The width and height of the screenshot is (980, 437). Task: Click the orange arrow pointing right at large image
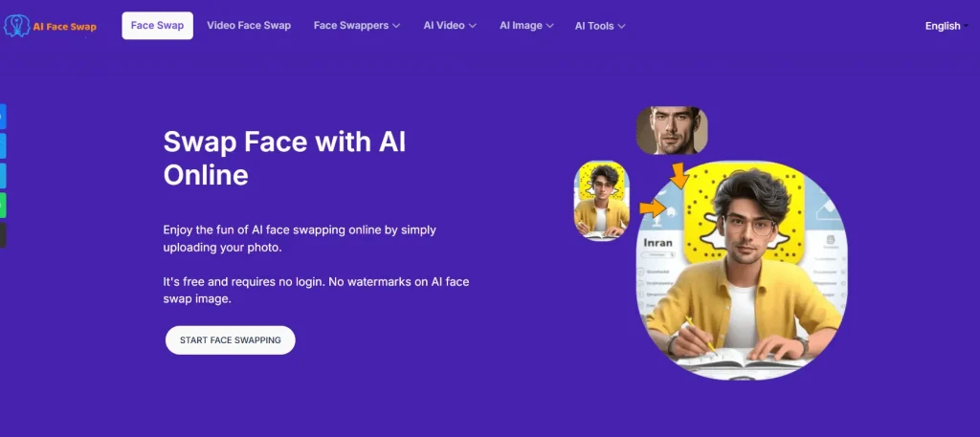(x=653, y=208)
